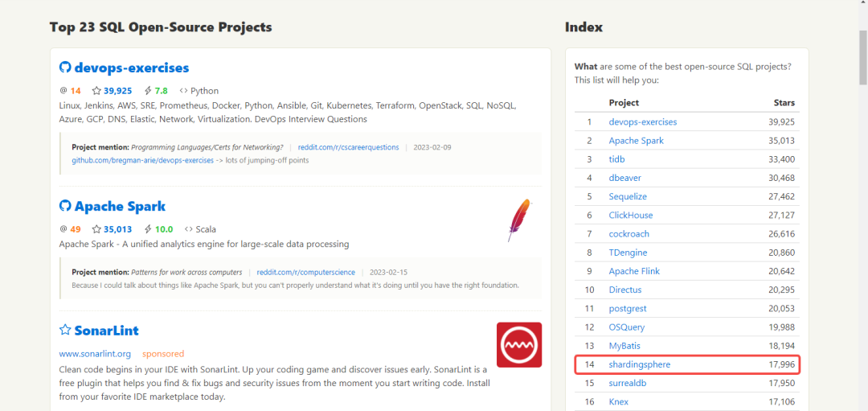Viewport: 868px width, 411px height.
Task: Click the 35,013 stars count under Apache Spark title
Action: click(x=117, y=229)
